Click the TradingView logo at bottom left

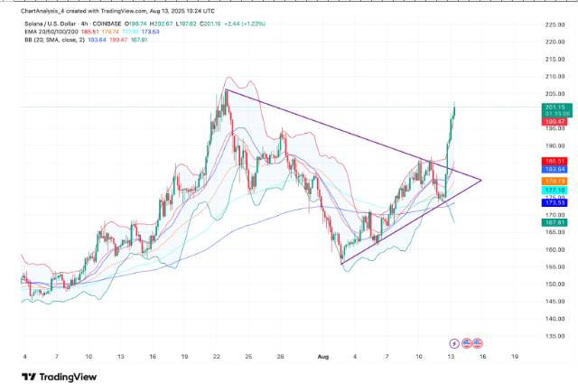click(54, 378)
